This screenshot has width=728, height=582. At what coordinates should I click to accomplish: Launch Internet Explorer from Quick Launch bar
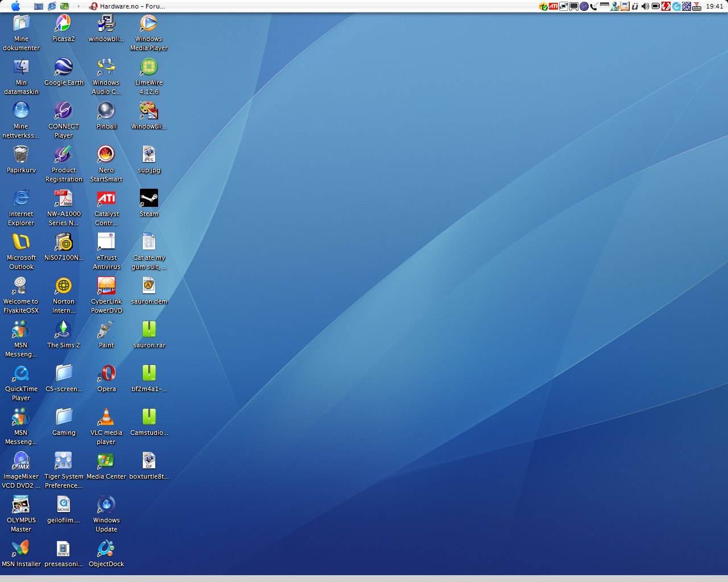pos(52,6)
